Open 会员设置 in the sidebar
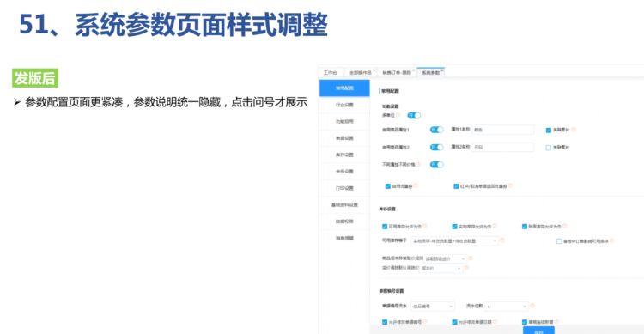Viewport: 644px width, 334px height. pyautogui.click(x=344, y=172)
